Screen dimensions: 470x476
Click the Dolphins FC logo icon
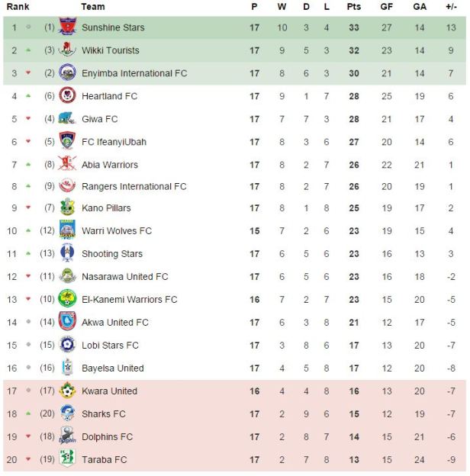coord(68,437)
